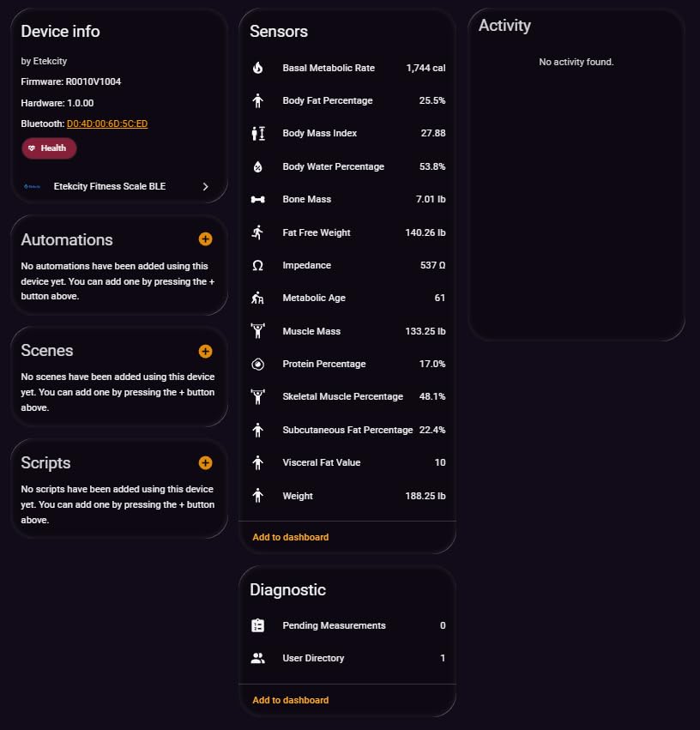Click the Muscle Mass weightlifter icon

(257, 331)
